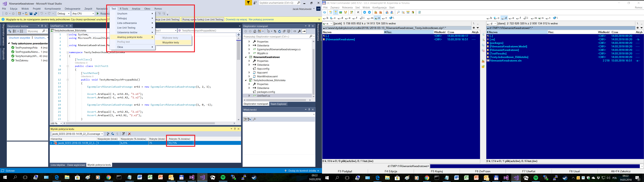The height and width of the screenshot is (182, 644).
Task: Pin the Wyniki pokrycia kodu panel
Action: pyautogui.click(x=235, y=129)
